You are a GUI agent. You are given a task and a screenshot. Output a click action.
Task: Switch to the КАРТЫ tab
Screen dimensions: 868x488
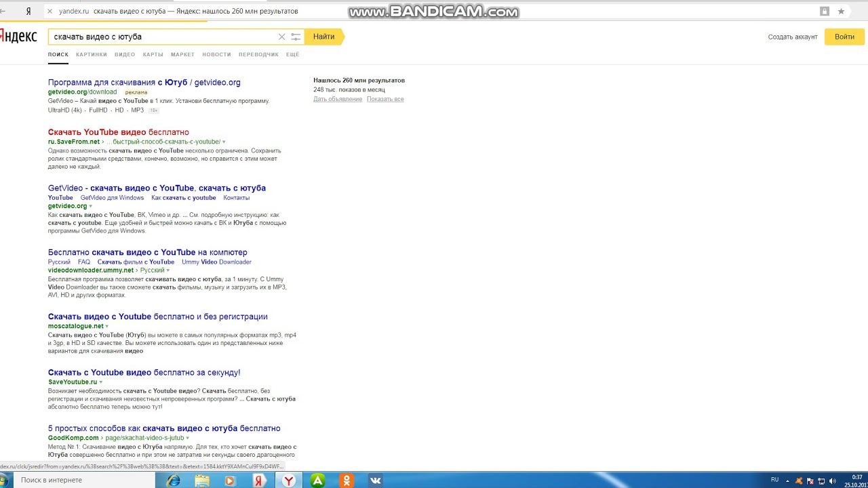pyautogui.click(x=153, y=54)
